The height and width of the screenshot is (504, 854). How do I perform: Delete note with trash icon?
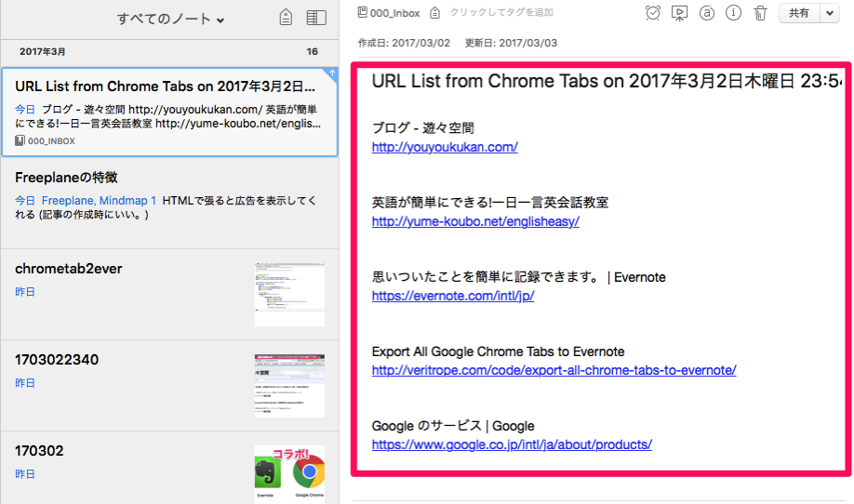click(760, 12)
